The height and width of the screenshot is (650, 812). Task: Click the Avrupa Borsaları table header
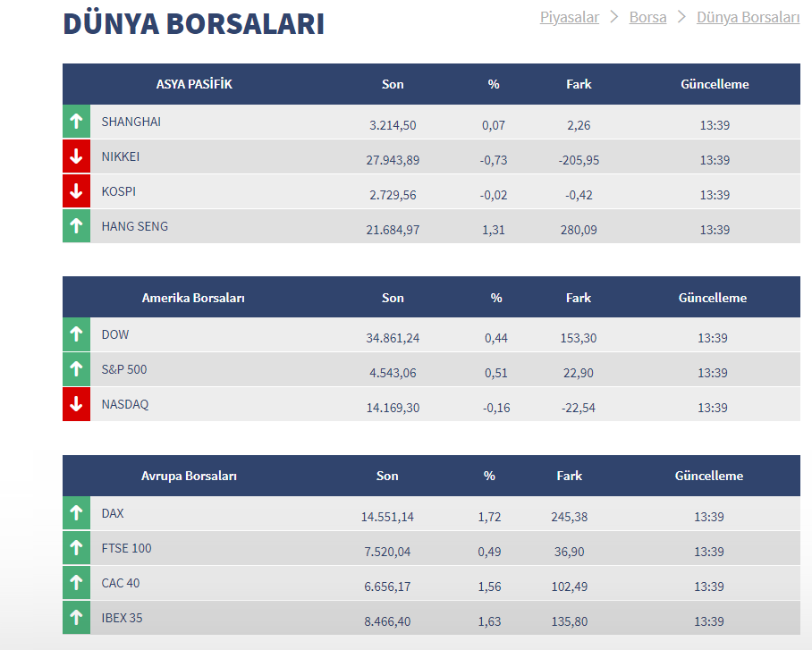[x=189, y=477]
